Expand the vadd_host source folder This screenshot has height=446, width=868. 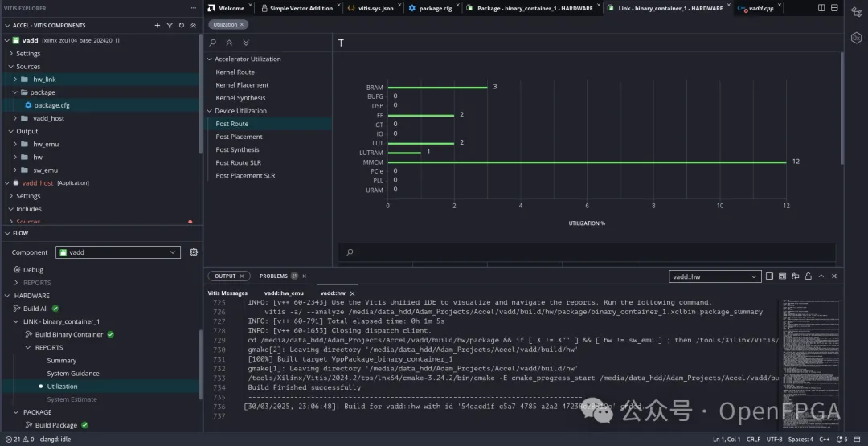click(x=15, y=118)
